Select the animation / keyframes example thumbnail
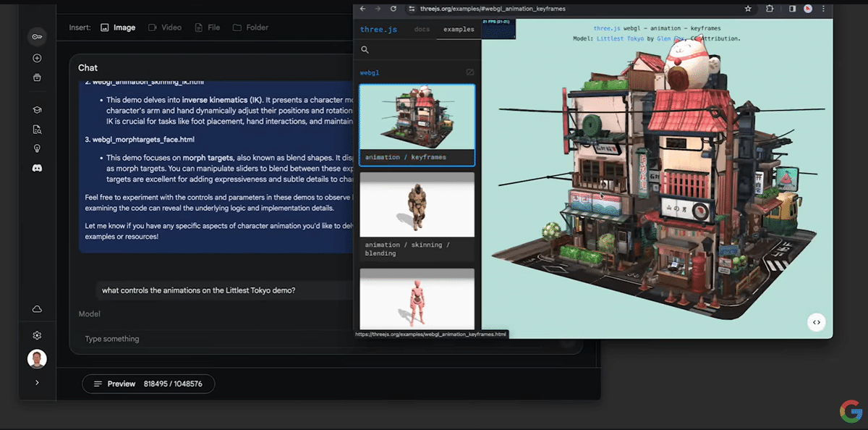The image size is (868, 430). click(417, 117)
